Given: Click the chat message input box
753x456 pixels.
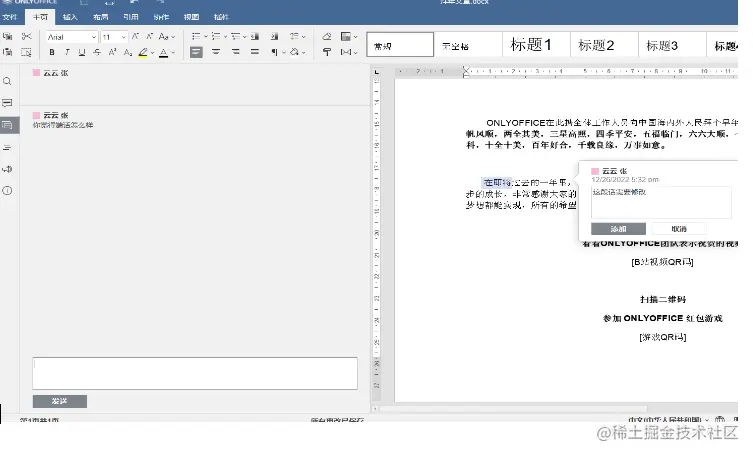Looking at the screenshot, I should (195, 373).
